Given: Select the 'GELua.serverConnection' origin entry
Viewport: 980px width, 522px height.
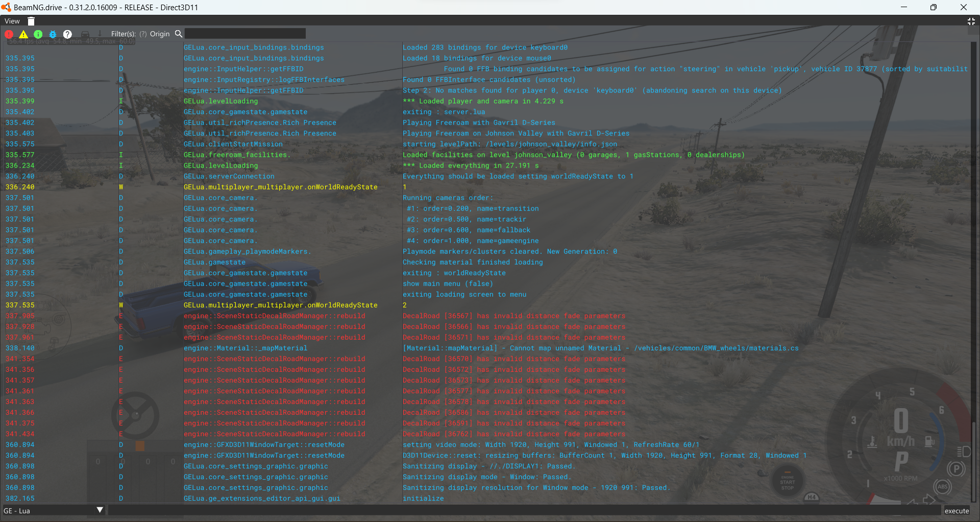Looking at the screenshot, I should coord(229,176).
